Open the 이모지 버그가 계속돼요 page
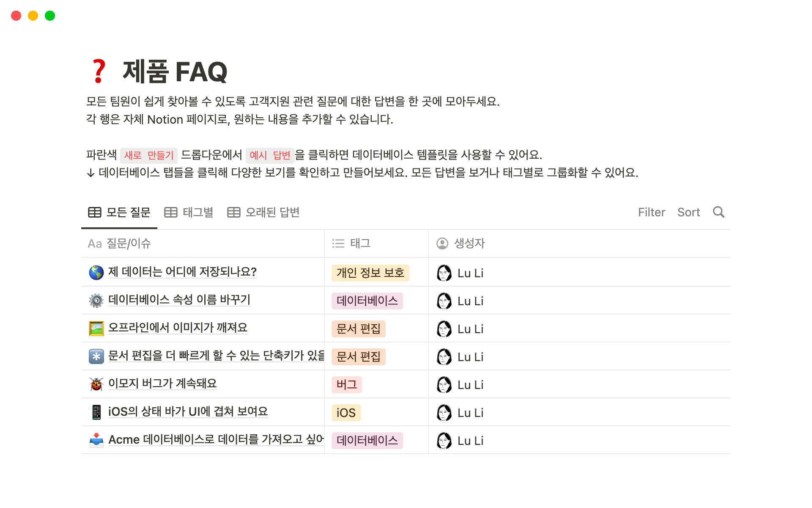 click(x=162, y=384)
